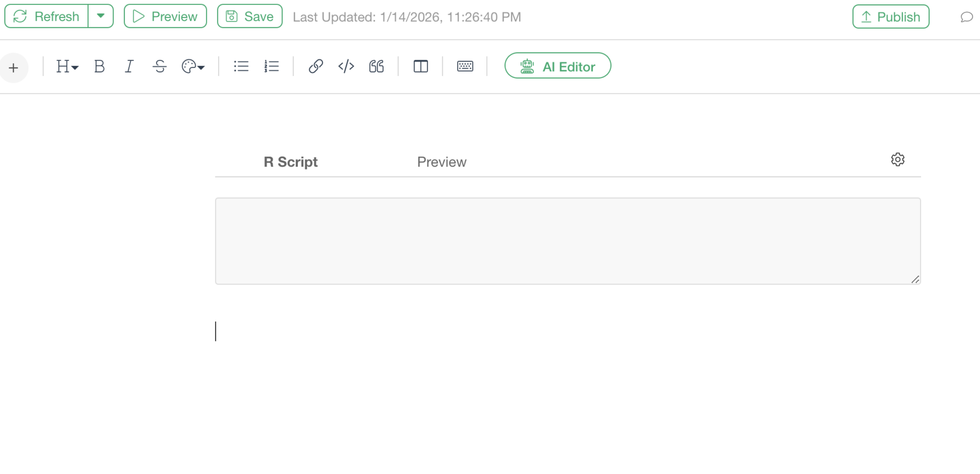Toggle bold formatting
980x474 pixels.
click(99, 67)
